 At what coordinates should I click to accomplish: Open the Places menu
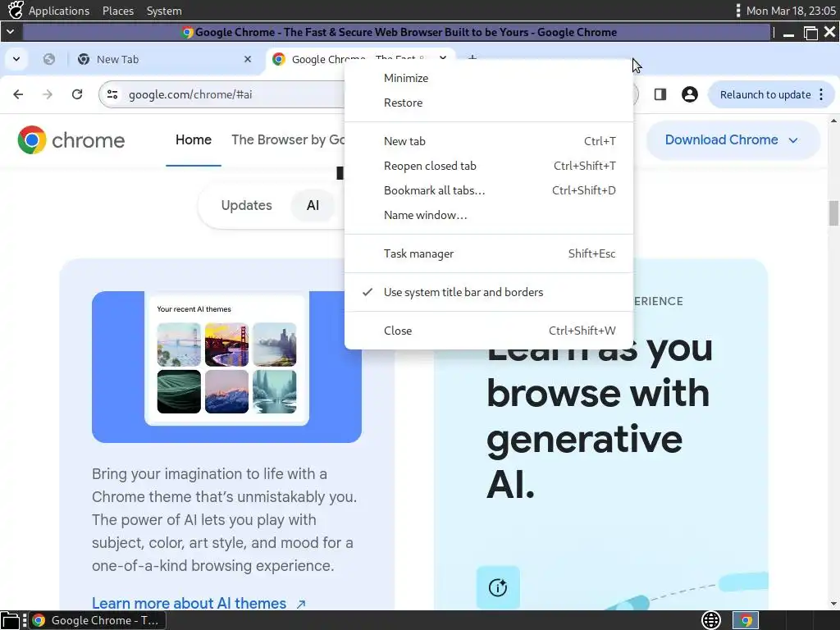tap(118, 11)
